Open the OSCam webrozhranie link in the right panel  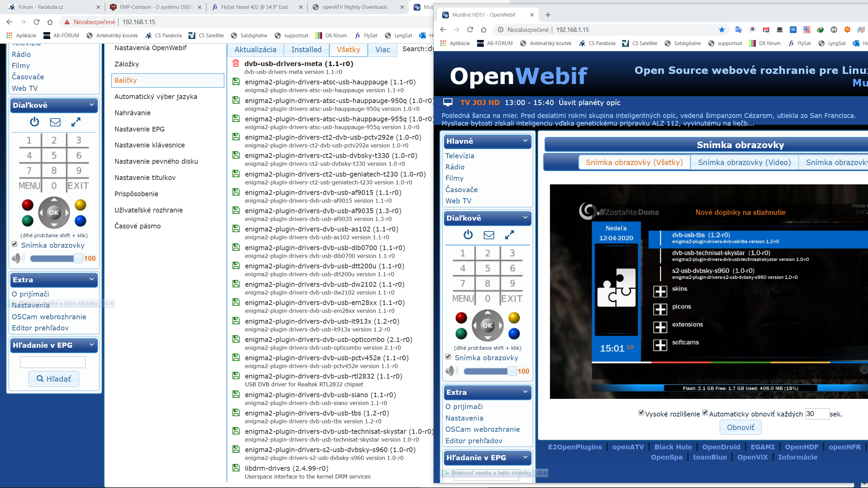[x=482, y=429]
